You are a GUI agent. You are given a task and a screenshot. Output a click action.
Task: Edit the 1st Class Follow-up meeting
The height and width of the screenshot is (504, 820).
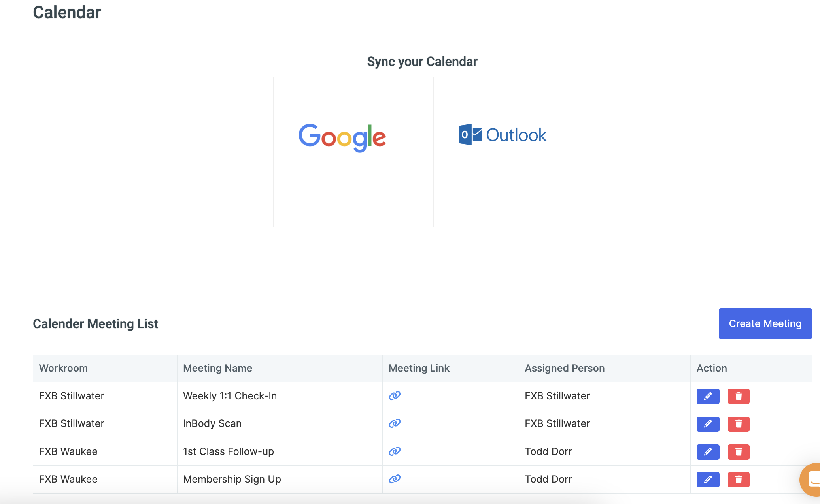tap(708, 452)
